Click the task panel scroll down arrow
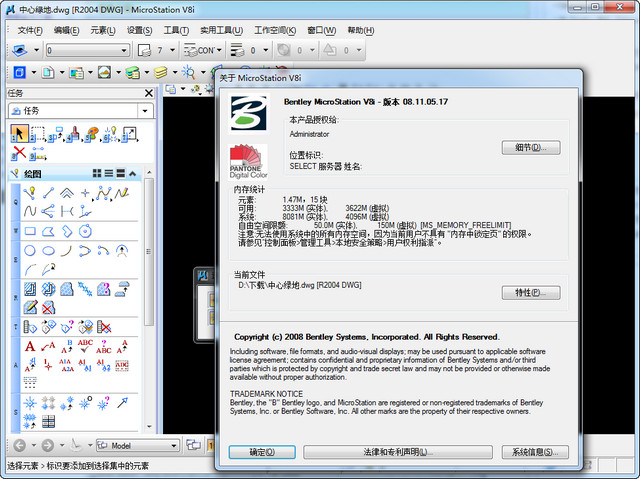The height and width of the screenshot is (479, 640). point(149,427)
